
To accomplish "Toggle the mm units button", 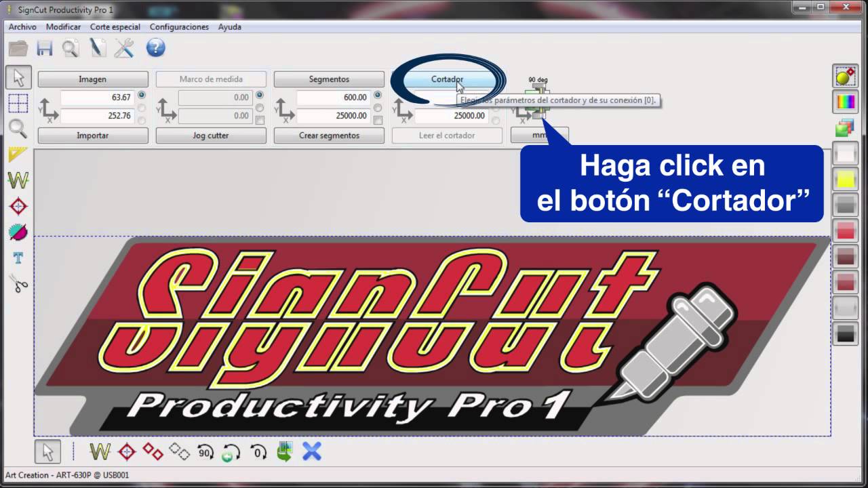I will pyautogui.click(x=540, y=136).
